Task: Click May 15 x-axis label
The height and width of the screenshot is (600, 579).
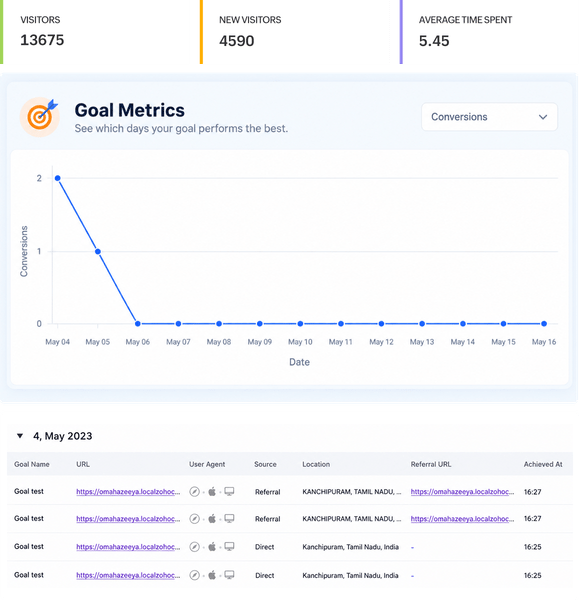Action: tap(503, 342)
